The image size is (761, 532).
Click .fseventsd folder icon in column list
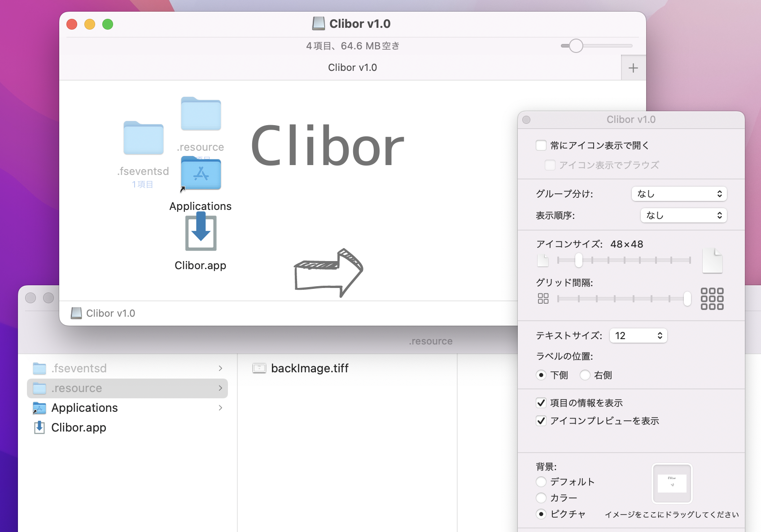click(x=39, y=368)
